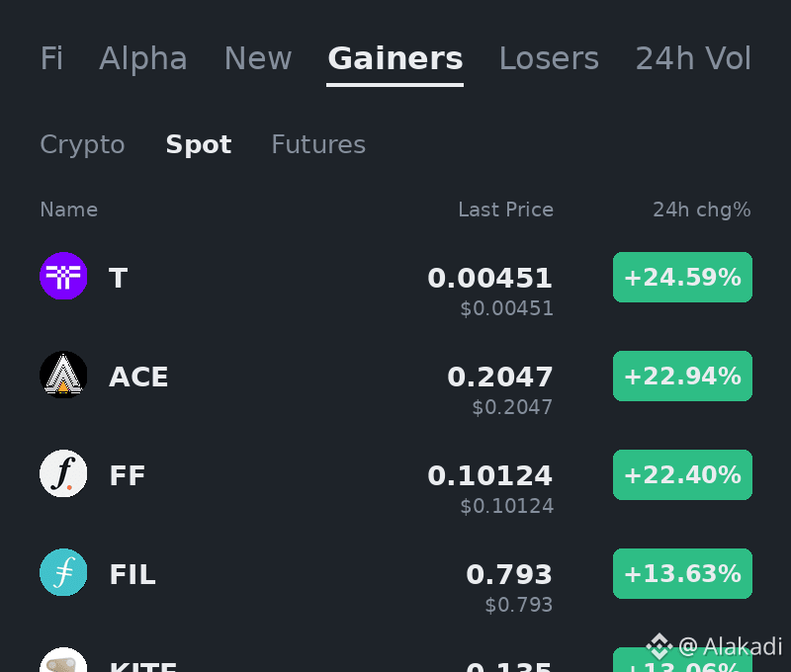
Task: Open the purple T token icon
Action: tap(63, 276)
